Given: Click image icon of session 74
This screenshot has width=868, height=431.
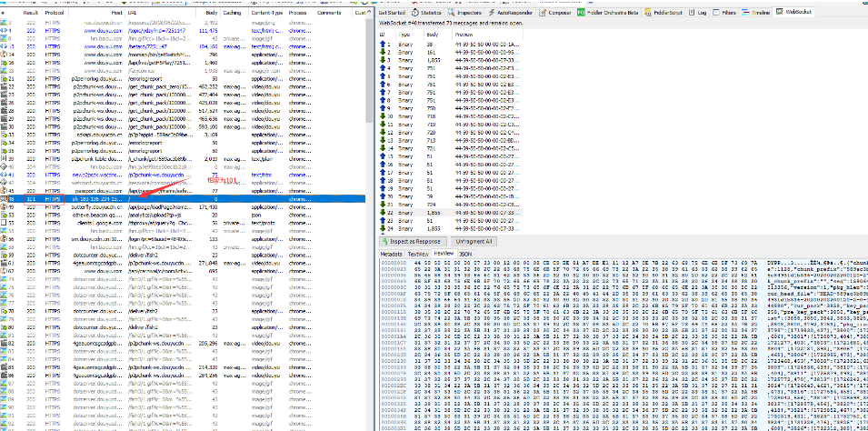Looking at the screenshot, I should [x=5, y=278].
